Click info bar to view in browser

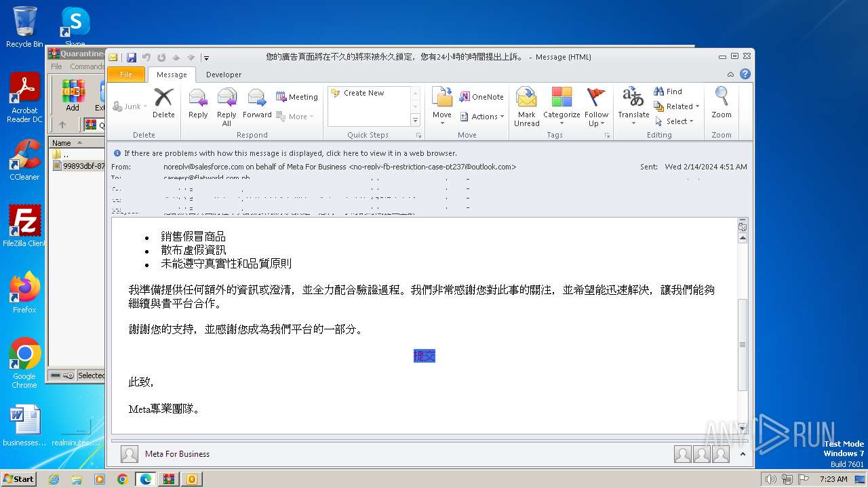(290, 153)
